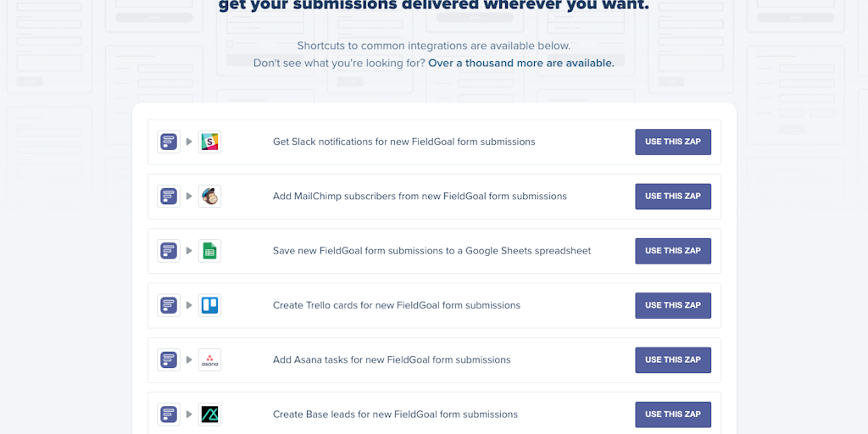The width and height of the screenshot is (868, 434).
Task: Click the FieldGoal icon in Trello row
Action: pyautogui.click(x=169, y=305)
